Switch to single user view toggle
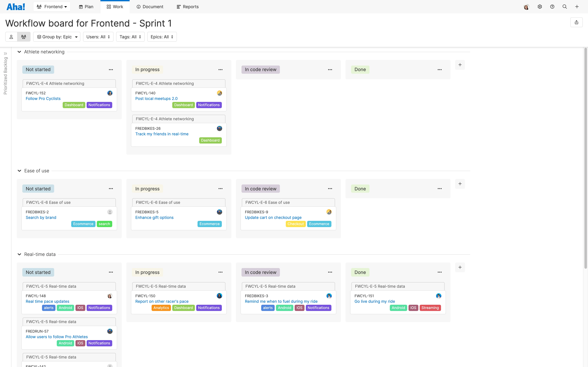This screenshot has width=588, height=367. [x=11, y=37]
